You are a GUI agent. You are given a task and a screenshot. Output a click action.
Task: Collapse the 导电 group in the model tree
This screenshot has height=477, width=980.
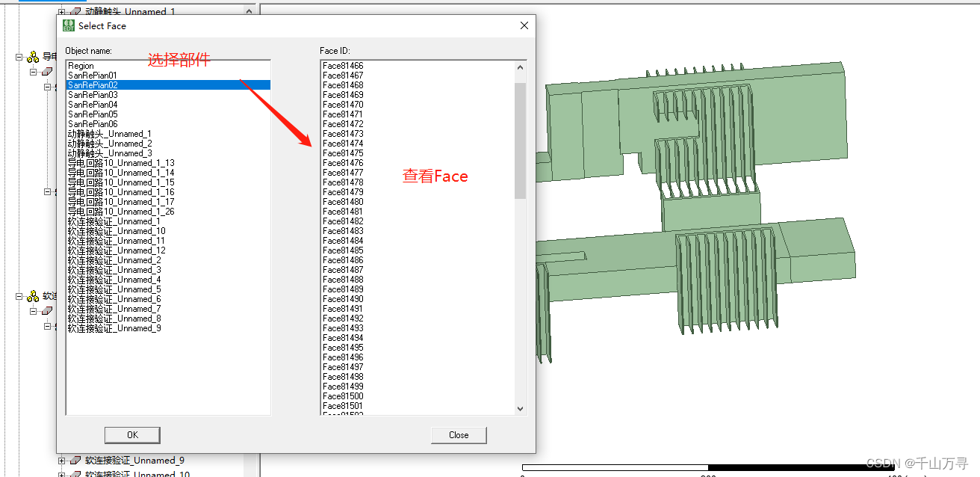click(17, 57)
